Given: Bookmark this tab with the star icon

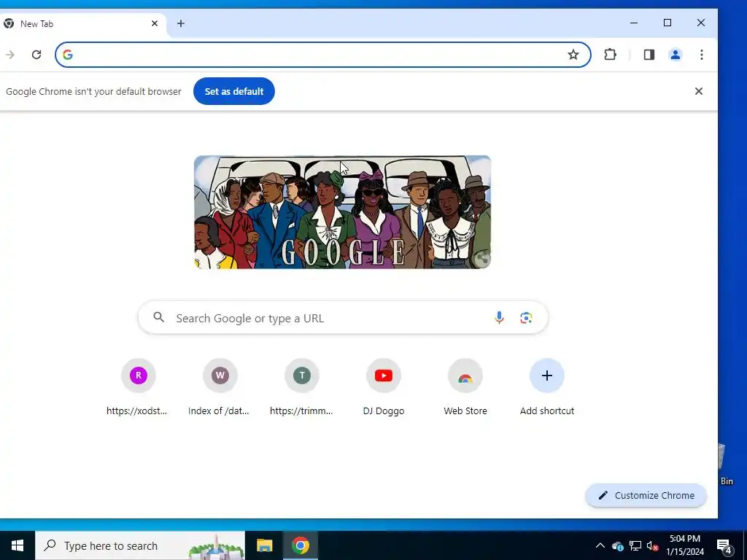Looking at the screenshot, I should pyautogui.click(x=573, y=55).
